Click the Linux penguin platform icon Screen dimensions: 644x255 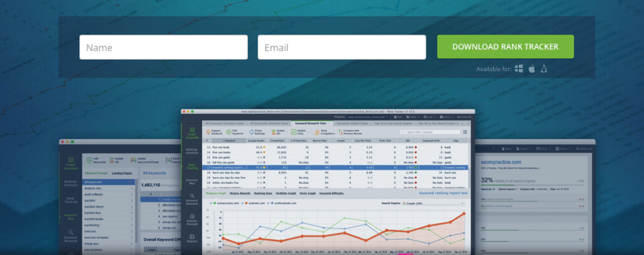pos(543,69)
